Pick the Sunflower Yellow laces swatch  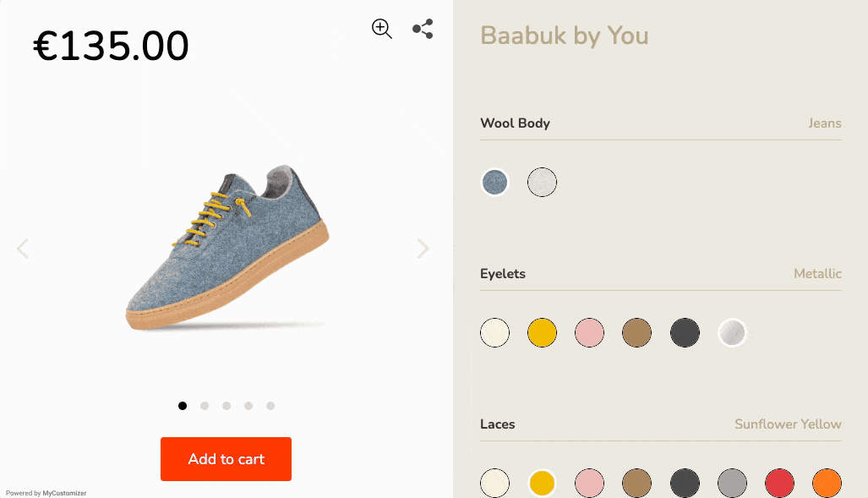click(x=542, y=483)
